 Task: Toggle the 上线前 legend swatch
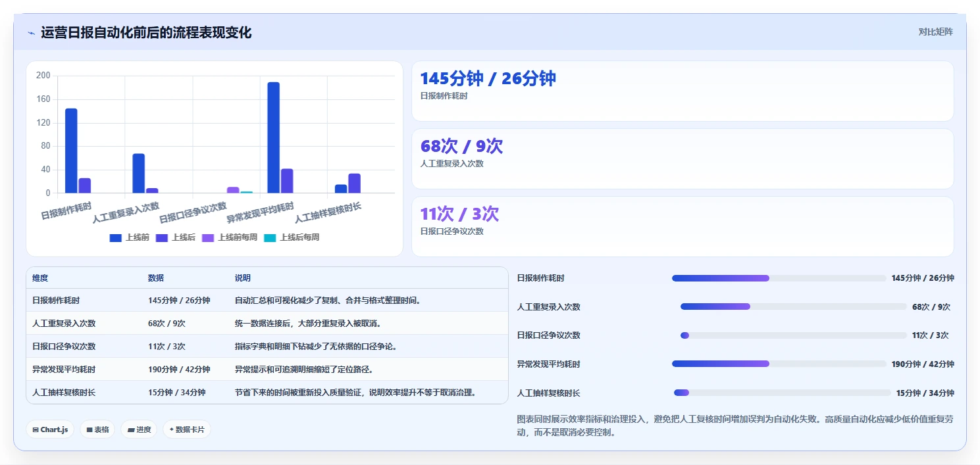(x=115, y=237)
